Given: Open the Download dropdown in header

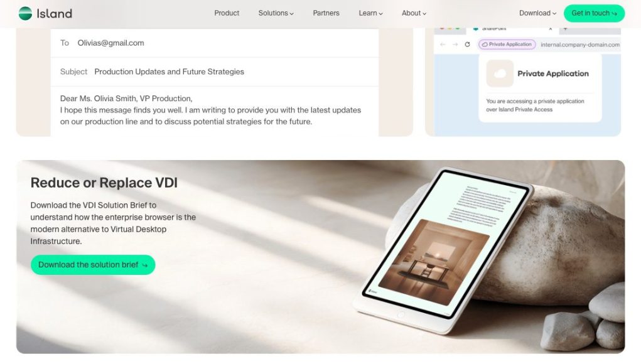Looking at the screenshot, I should pos(537,13).
